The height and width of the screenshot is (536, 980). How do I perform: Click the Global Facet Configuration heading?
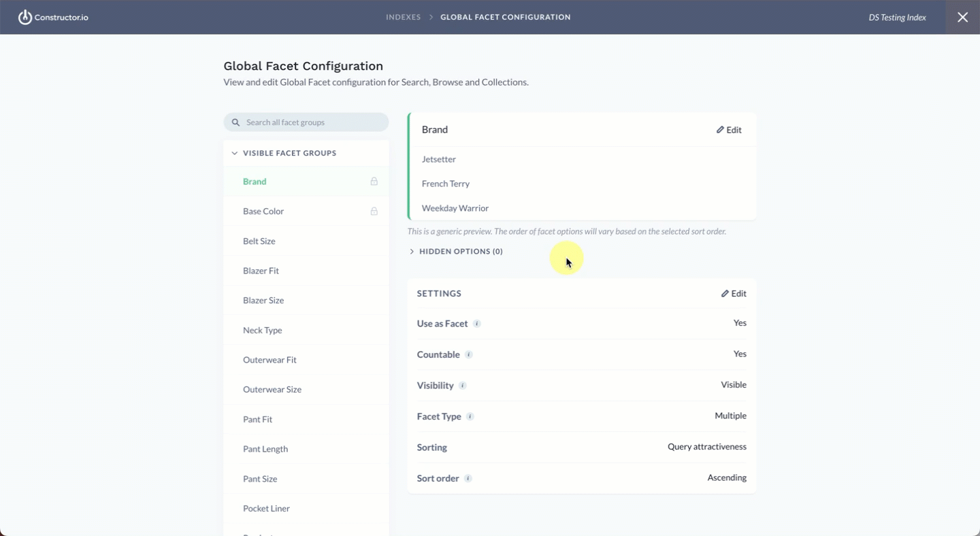point(304,66)
